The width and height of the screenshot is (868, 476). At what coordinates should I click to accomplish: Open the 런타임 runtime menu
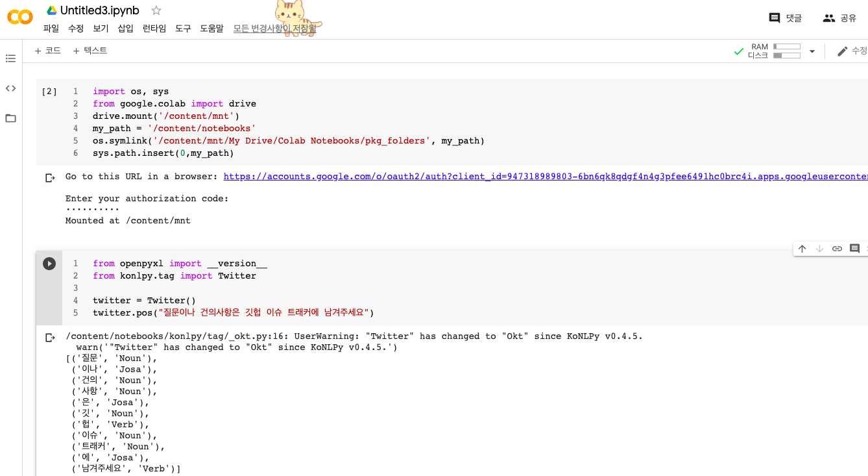click(x=154, y=29)
